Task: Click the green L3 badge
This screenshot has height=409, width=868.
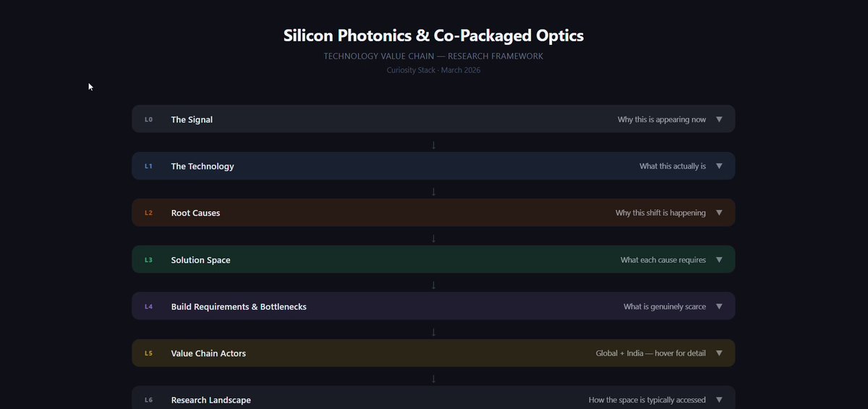Action: pos(148,260)
